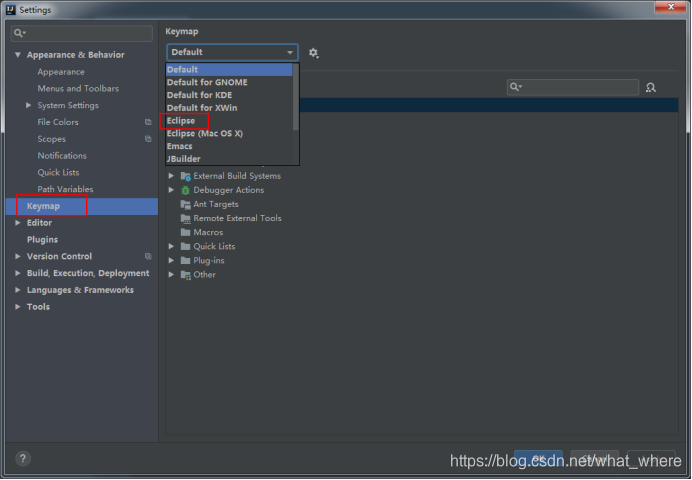
Task: Open the Path Variables settings
Action: pyautogui.click(x=65, y=189)
